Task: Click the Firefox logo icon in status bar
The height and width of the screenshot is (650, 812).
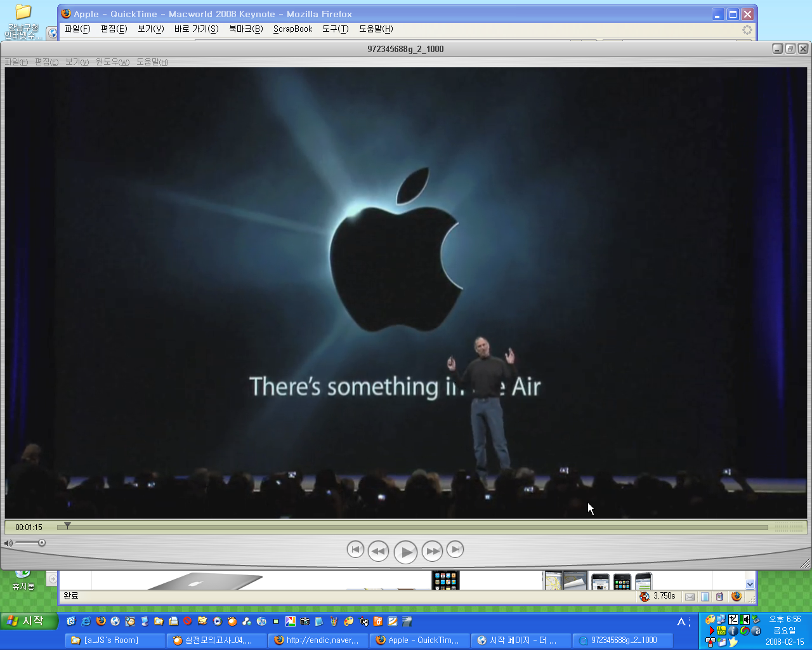Action: point(737,597)
